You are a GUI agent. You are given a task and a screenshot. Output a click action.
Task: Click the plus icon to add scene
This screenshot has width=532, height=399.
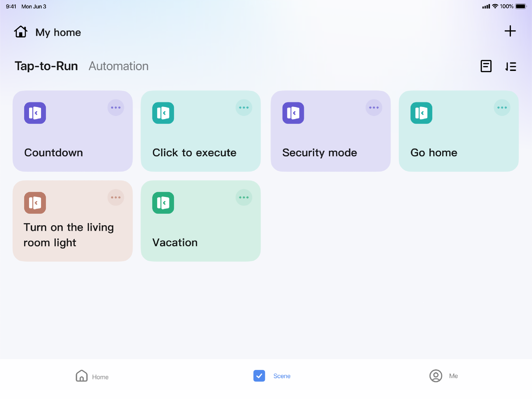(x=510, y=31)
